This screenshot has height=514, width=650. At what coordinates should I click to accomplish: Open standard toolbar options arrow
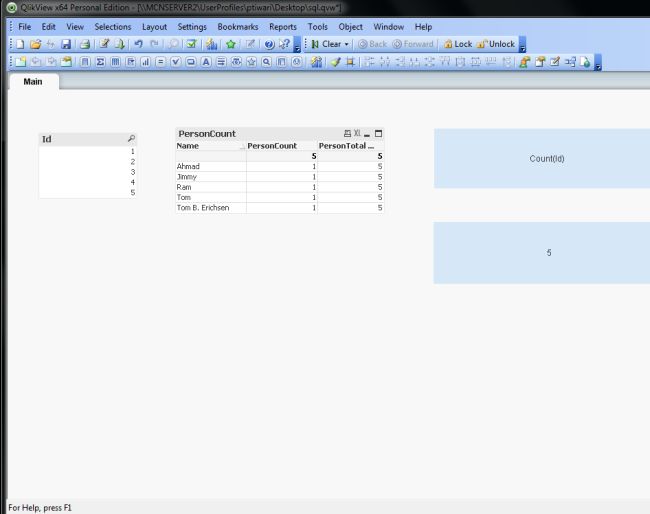(x=297, y=44)
